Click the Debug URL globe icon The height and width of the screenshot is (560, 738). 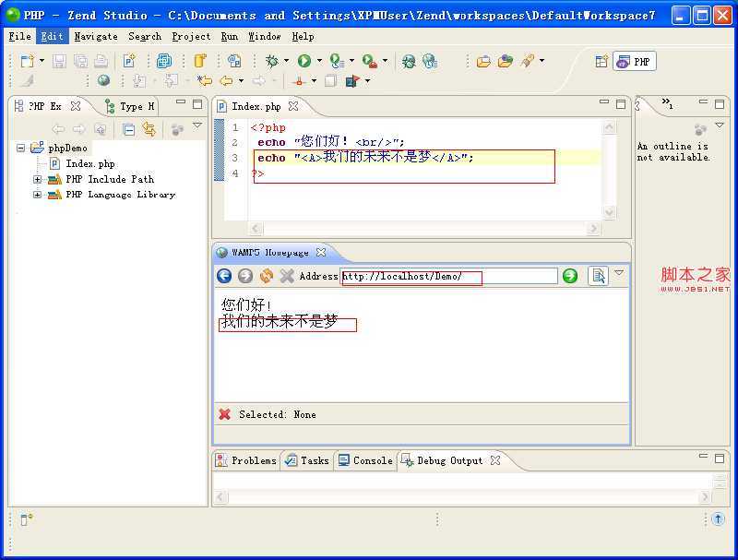(409, 61)
